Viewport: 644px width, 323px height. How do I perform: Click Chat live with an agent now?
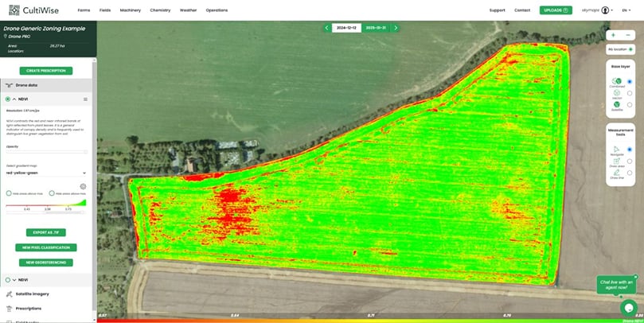[x=616, y=285]
